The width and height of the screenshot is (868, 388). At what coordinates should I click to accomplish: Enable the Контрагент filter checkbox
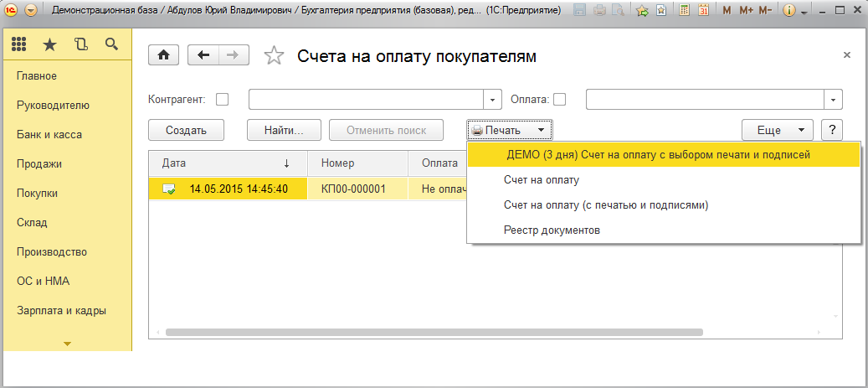point(223,99)
